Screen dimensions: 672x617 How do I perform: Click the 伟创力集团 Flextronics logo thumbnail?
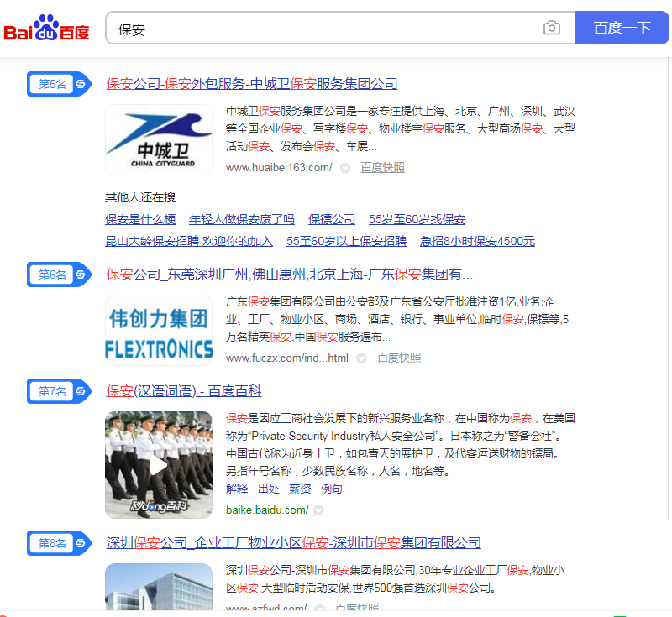click(159, 330)
